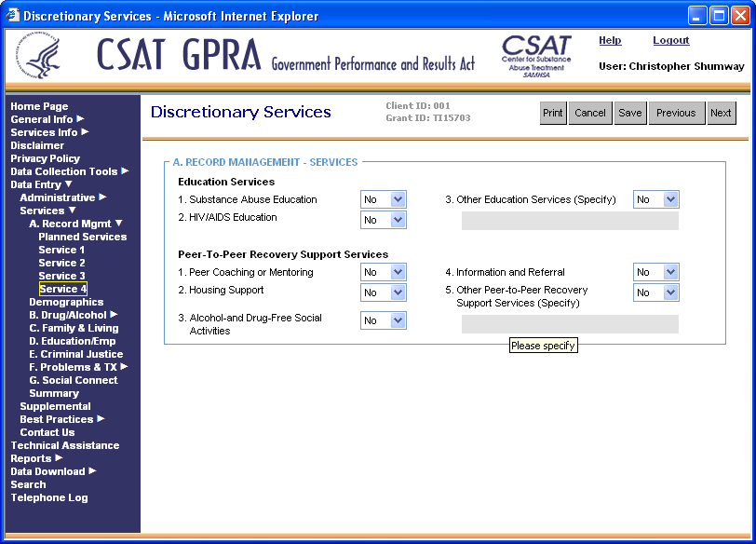Click the Other Education Services specify field
The height and width of the screenshot is (544, 756).
(x=570, y=221)
